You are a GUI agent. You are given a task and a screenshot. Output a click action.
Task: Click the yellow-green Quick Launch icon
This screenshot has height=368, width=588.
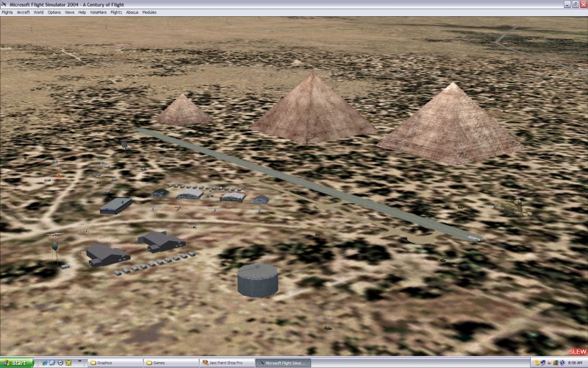[x=68, y=363]
